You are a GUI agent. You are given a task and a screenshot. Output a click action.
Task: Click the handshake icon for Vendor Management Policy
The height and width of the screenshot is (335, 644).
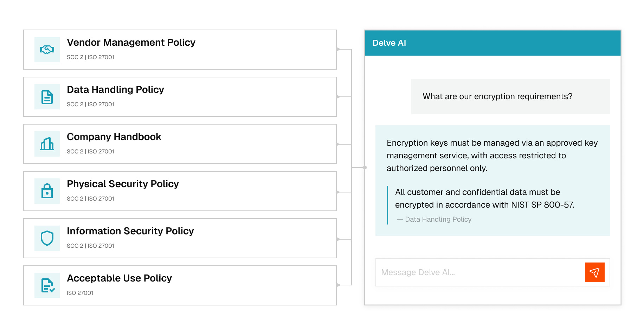click(x=47, y=50)
